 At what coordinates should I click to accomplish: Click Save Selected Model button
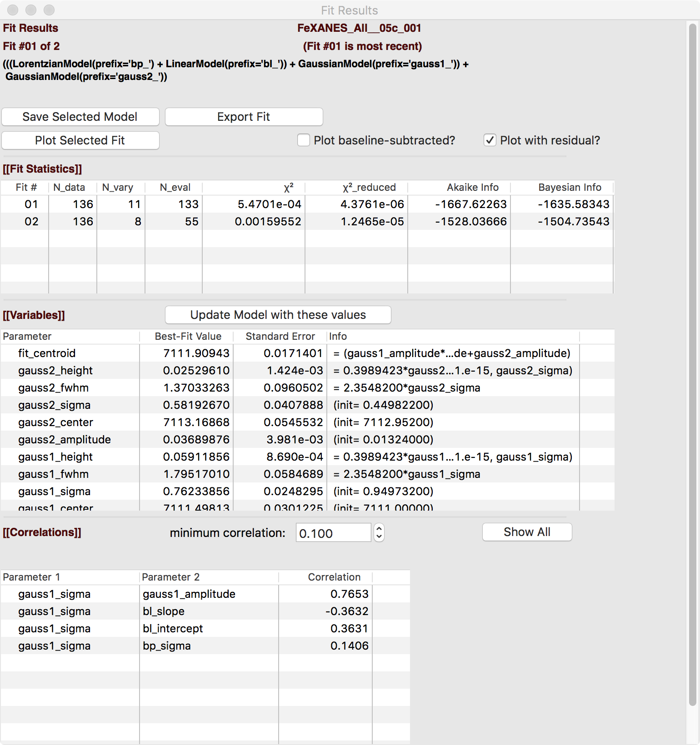click(x=80, y=117)
